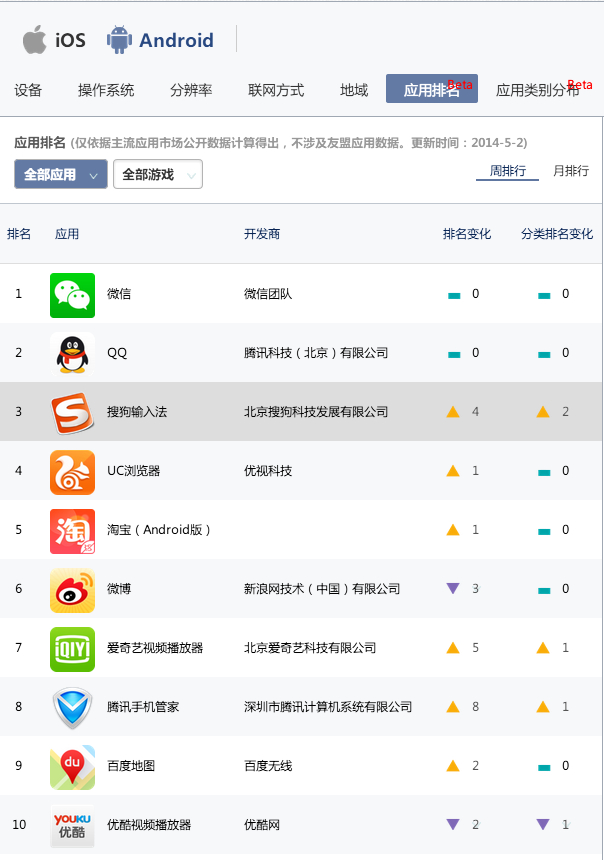
Task: Open the 全部应用 dropdown
Action: point(61,174)
